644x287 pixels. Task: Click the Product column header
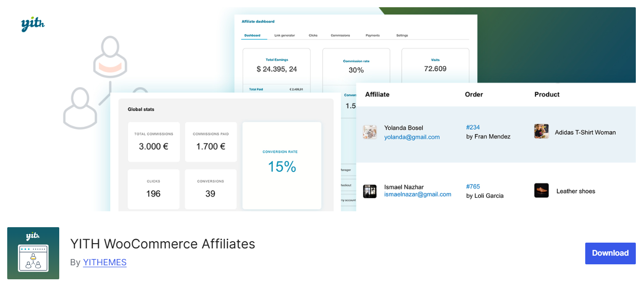[547, 95]
